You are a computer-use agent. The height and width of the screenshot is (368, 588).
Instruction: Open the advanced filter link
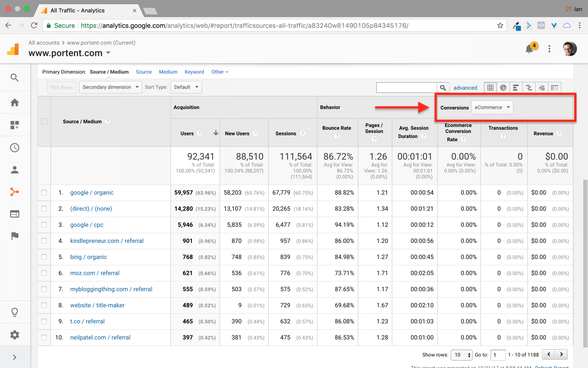[465, 88]
